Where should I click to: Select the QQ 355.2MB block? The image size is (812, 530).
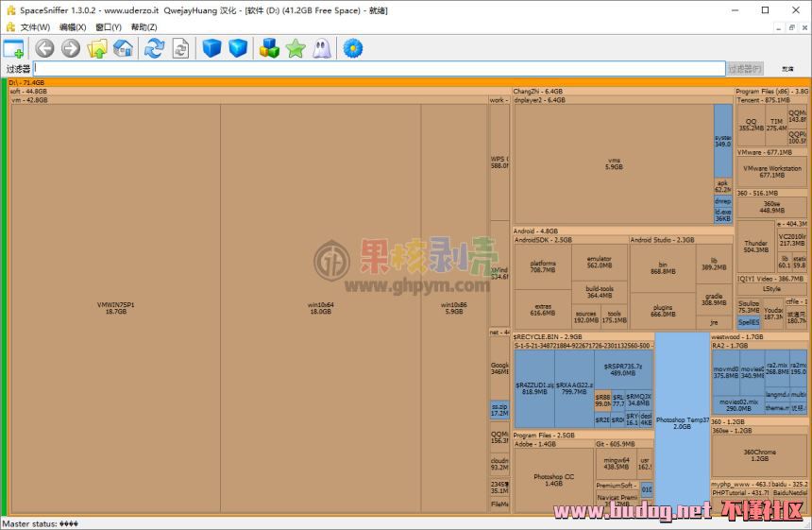point(751,125)
